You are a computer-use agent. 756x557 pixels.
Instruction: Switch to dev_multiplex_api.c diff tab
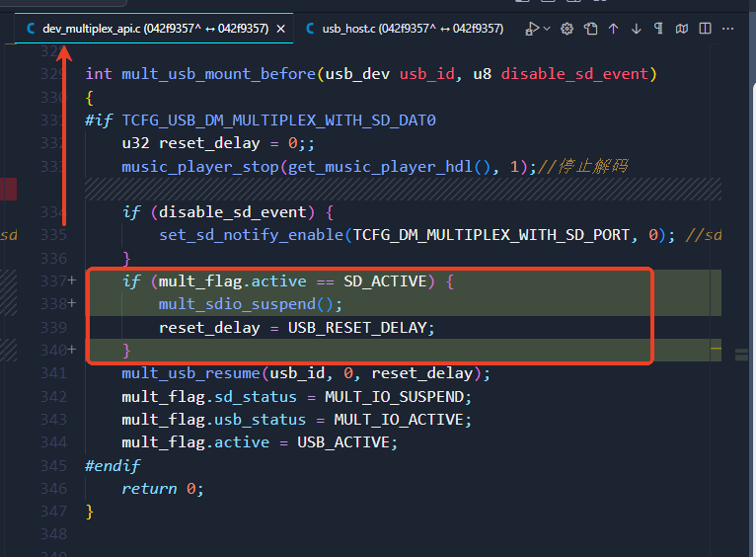pos(154,29)
